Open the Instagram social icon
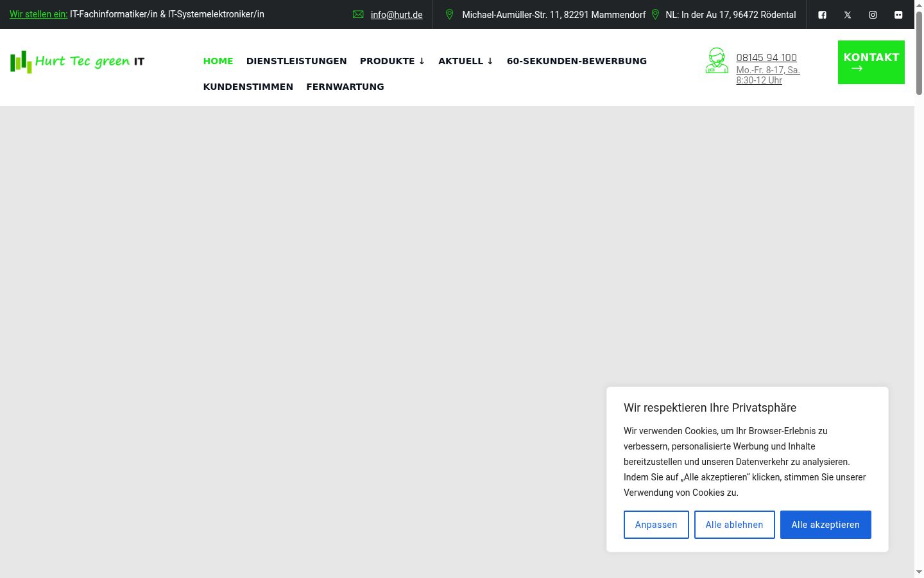This screenshot has height=578, width=924. coord(873,15)
